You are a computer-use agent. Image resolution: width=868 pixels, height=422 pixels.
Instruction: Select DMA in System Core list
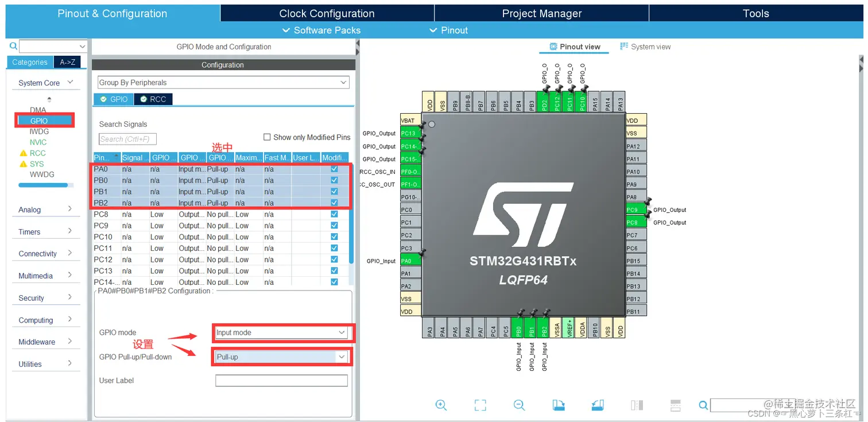(x=38, y=110)
